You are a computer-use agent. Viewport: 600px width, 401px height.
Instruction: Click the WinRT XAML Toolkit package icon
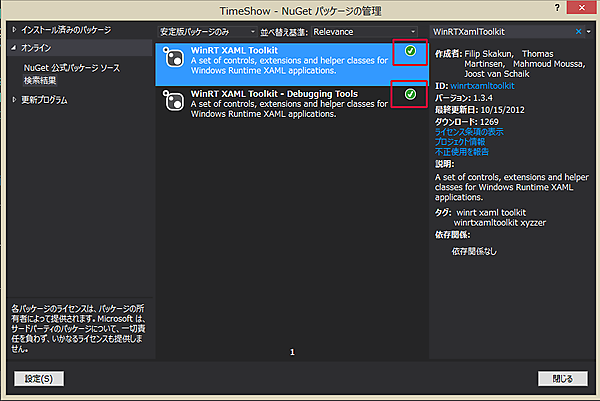pos(174,58)
